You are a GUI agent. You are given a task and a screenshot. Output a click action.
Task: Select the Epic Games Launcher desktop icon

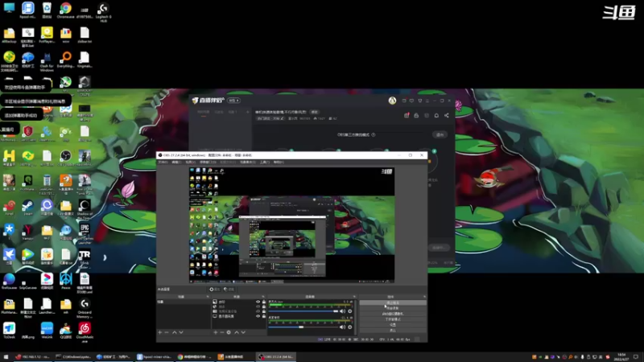point(85,234)
